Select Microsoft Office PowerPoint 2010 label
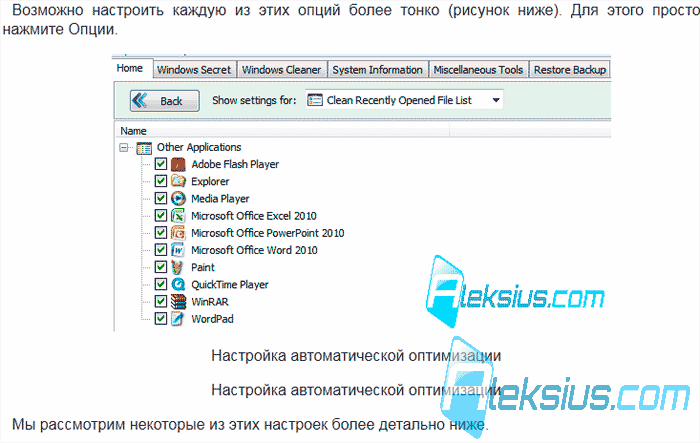 268,233
